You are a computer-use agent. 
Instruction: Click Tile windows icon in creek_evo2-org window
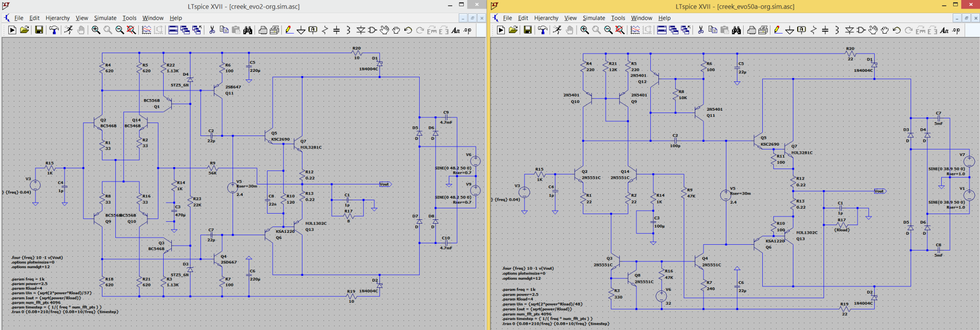(x=173, y=30)
